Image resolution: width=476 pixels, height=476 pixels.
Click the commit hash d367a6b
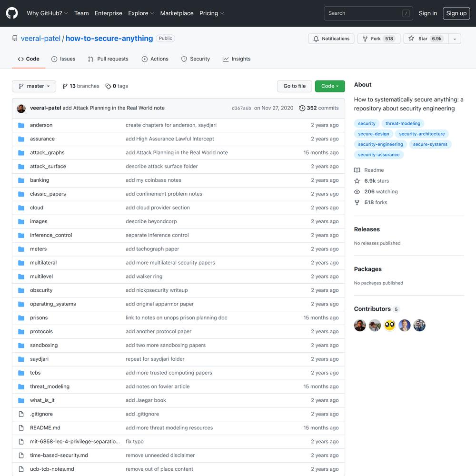click(x=241, y=108)
